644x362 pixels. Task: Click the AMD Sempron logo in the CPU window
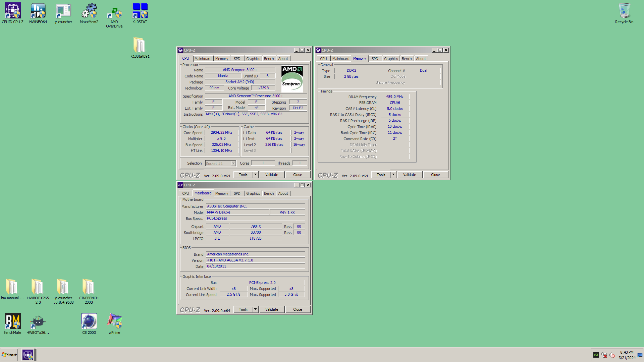point(292,79)
